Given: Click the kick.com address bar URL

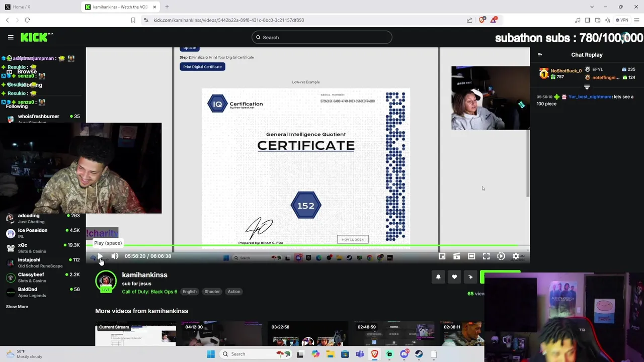Looking at the screenshot, I should tap(229, 20).
